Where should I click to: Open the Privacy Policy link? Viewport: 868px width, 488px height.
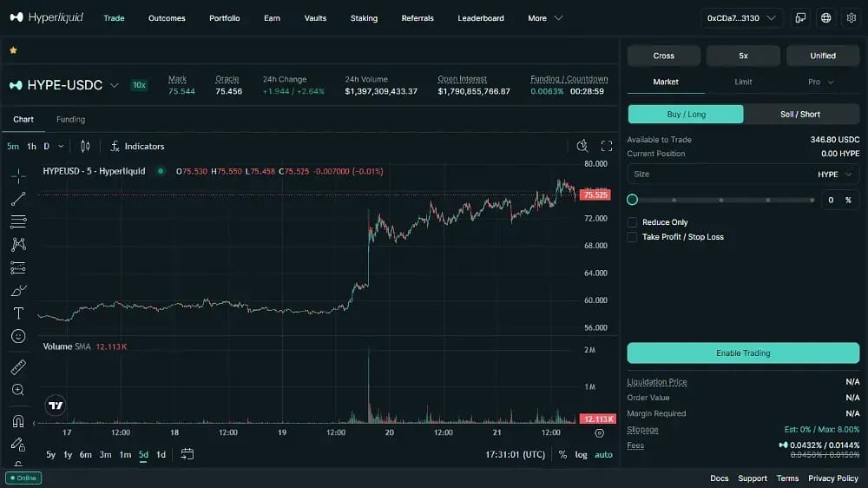833,478
